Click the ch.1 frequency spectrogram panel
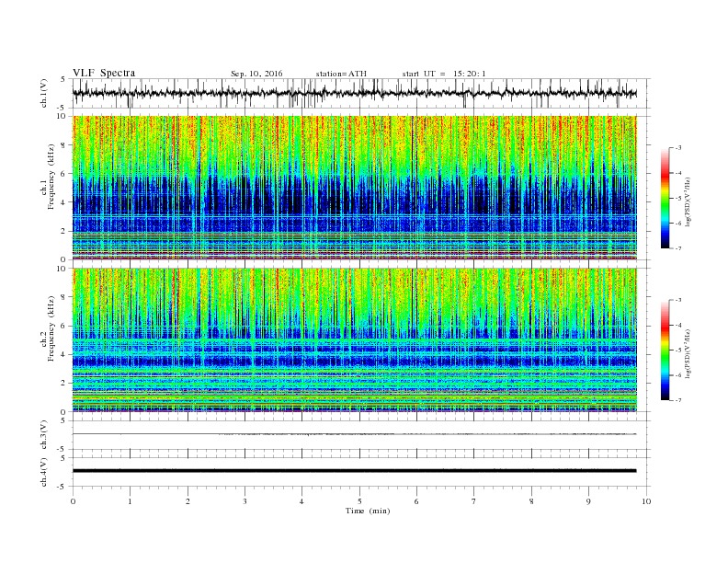Image resolution: width=728 pixels, height=563 pixels. point(361,188)
